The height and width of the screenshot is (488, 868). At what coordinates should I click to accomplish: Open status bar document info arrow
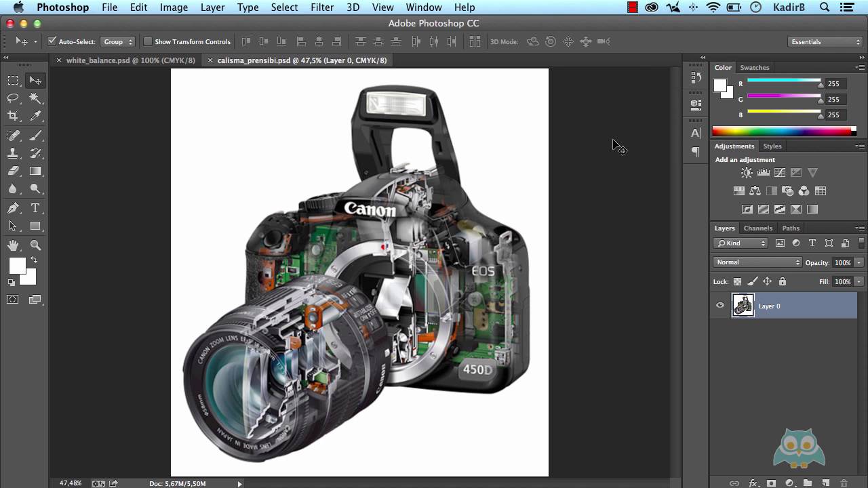click(x=239, y=483)
